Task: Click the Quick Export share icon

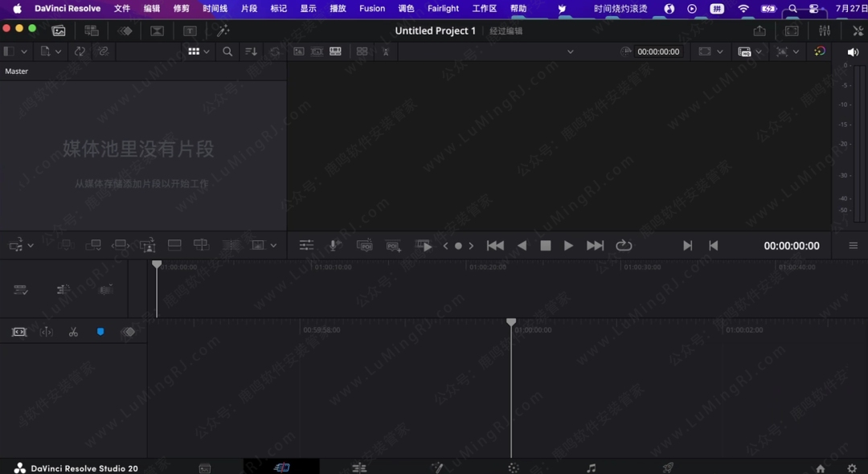Action: pyautogui.click(x=759, y=31)
